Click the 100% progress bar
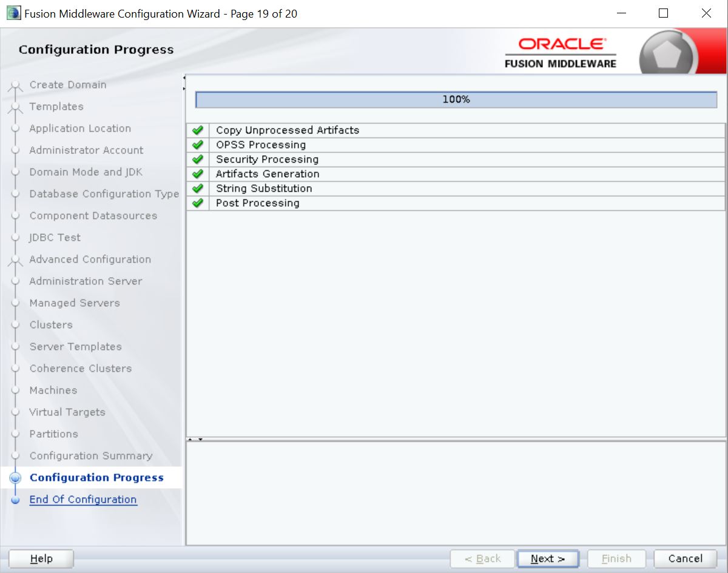This screenshot has height=573, width=728. (x=456, y=100)
